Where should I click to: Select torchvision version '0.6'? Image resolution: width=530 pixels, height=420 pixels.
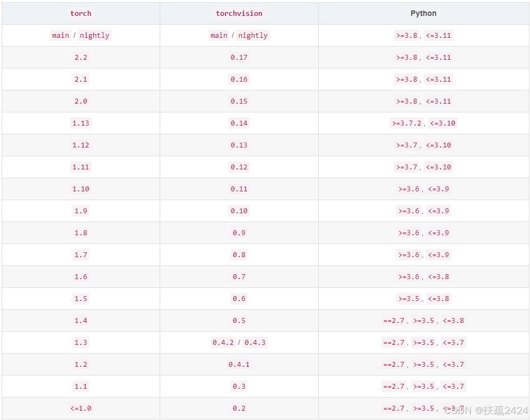coord(239,299)
